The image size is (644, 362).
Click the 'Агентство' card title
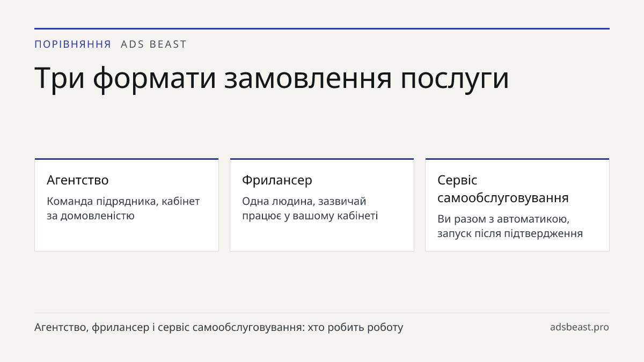pos(78,180)
